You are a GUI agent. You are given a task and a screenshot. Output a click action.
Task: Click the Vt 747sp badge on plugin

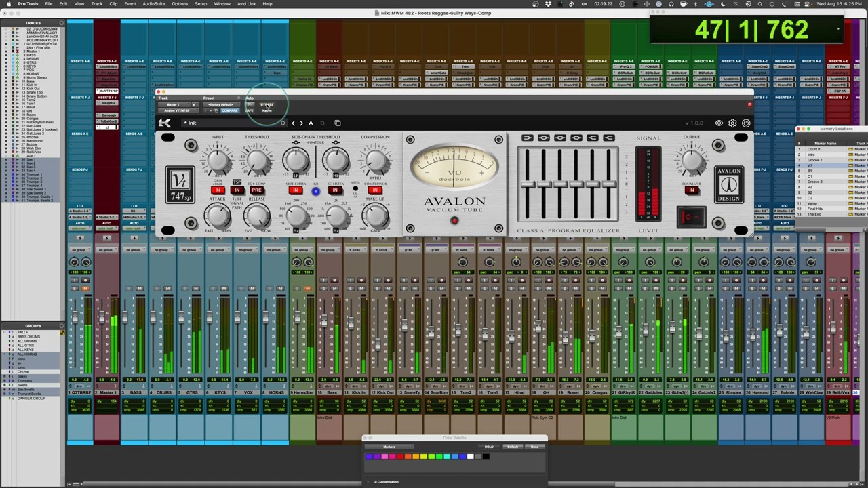(x=180, y=184)
